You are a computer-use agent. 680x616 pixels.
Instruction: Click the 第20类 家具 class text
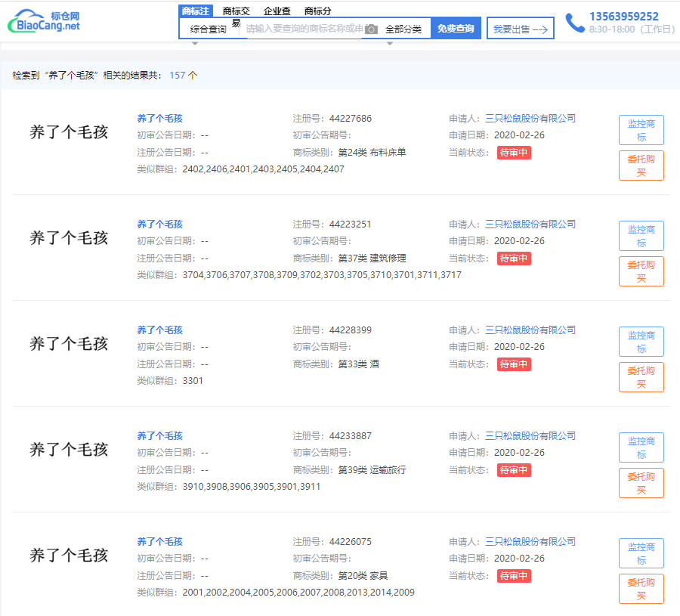(363, 576)
